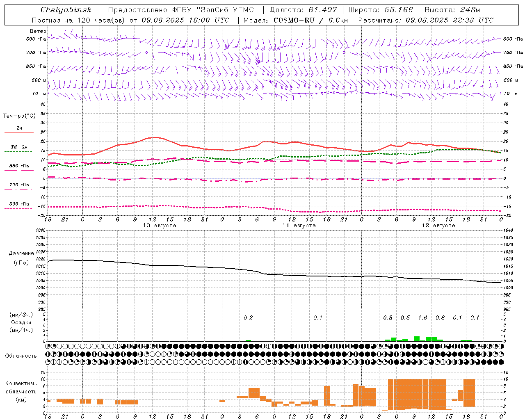Image resolution: width=525 pixels, height=420 pixels.
Task: Click 'Прогноз на 120 часа(ов)' forecast header text
Action: click(79, 20)
